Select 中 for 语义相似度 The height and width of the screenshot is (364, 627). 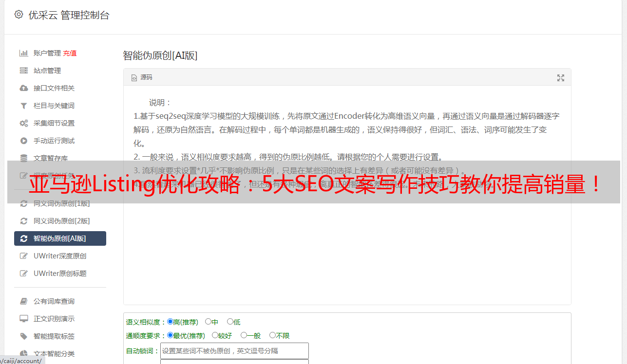coord(209,322)
